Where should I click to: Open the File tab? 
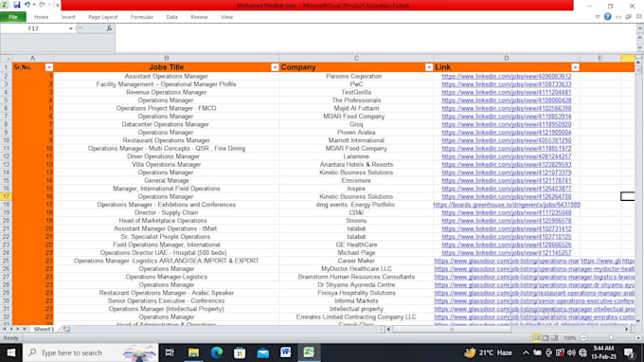tap(13, 17)
